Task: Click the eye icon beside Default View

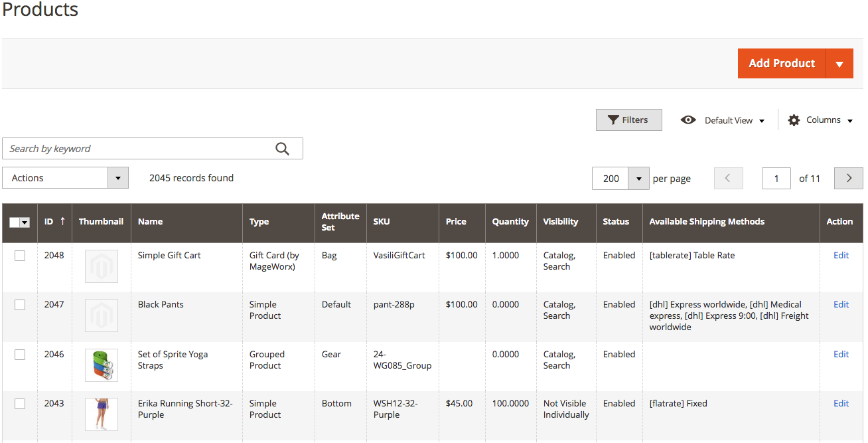Action: point(688,120)
